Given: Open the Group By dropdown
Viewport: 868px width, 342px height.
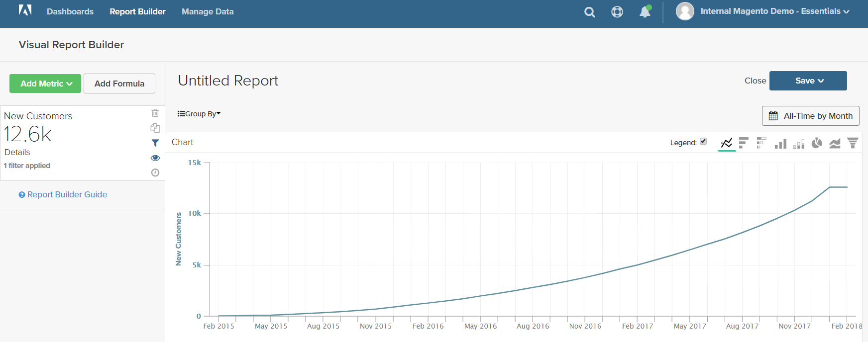Looking at the screenshot, I should click(199, 114).
